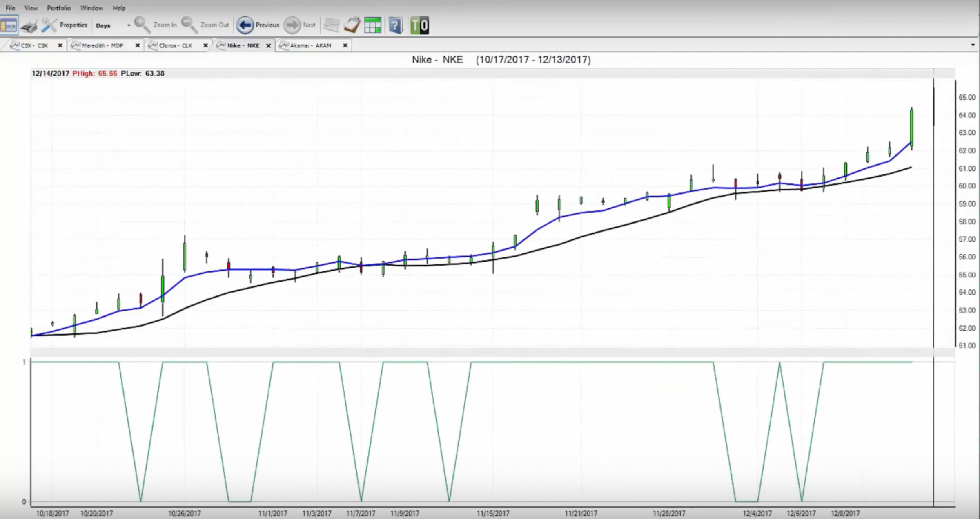Expand the Days timeframe dropdown

129,25
